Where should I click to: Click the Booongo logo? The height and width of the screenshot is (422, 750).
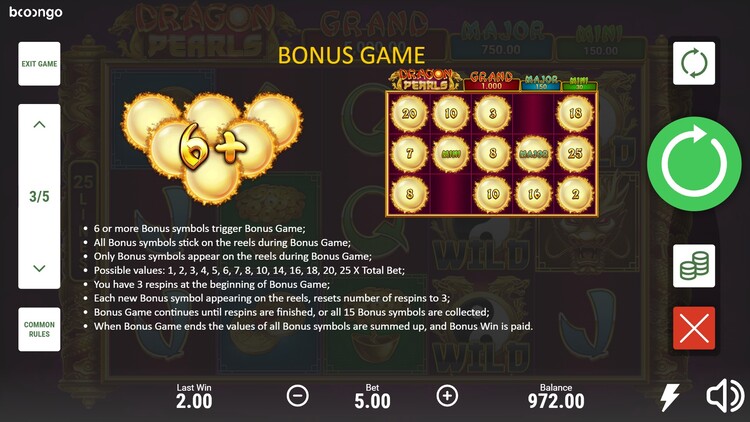coord(36,12)
